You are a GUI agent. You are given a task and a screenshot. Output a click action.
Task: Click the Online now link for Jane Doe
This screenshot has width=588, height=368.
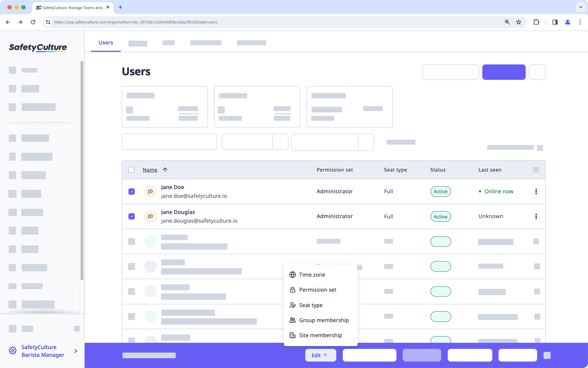point(498,191)
